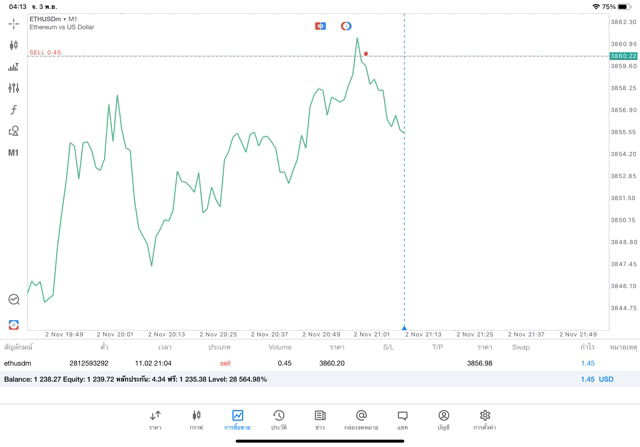The image size is (640, 447).
Task: Open the History tab clock icon
Action: coord(279,418)
